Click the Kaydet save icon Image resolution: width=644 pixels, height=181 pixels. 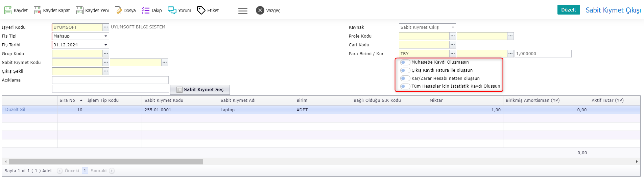(x=8, y=10)
